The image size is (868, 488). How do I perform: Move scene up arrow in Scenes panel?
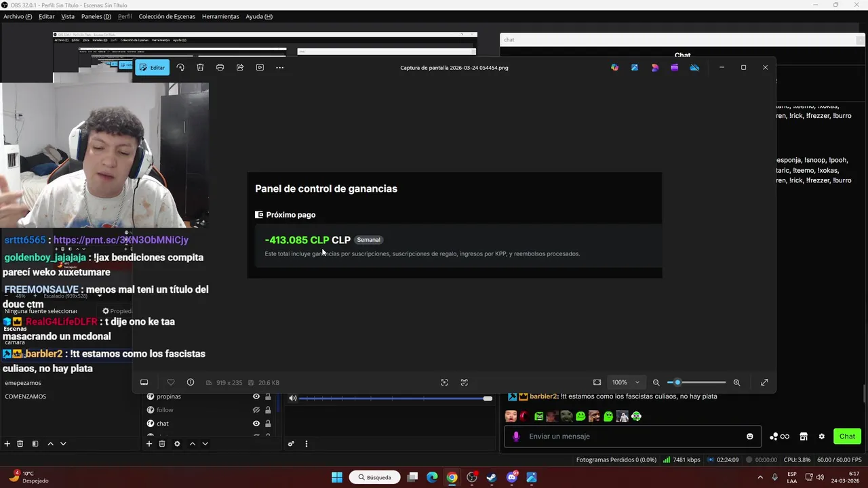point(50,444)
